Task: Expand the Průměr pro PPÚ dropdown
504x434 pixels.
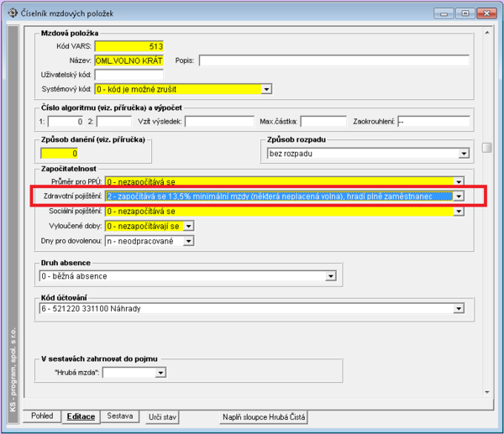Action: click(459, 182)
